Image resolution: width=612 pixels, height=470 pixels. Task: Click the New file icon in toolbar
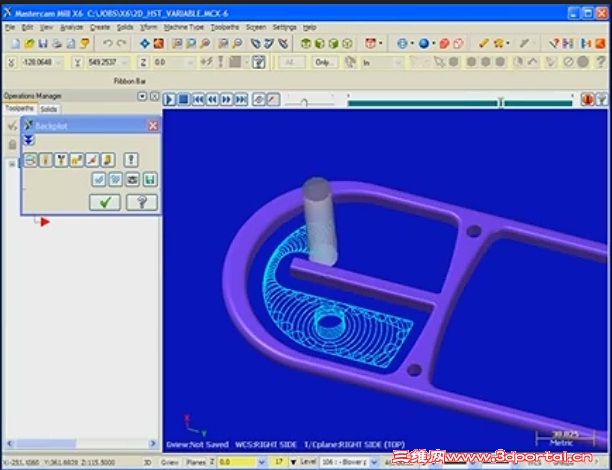pyautogui.click(x=15, y=43)
